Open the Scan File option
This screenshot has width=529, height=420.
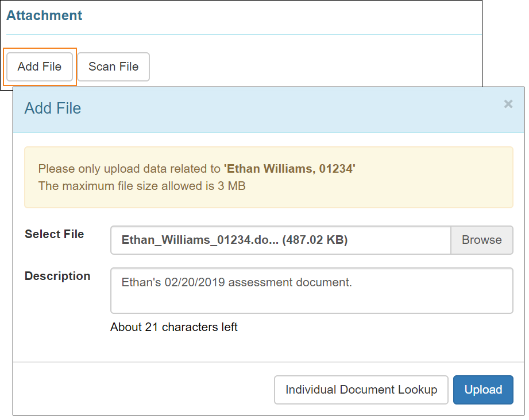point(113,67)
